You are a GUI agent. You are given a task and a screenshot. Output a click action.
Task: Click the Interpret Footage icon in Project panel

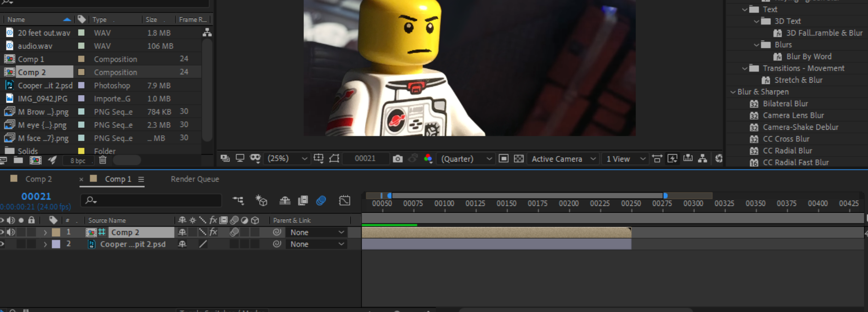tap(3, 160)
